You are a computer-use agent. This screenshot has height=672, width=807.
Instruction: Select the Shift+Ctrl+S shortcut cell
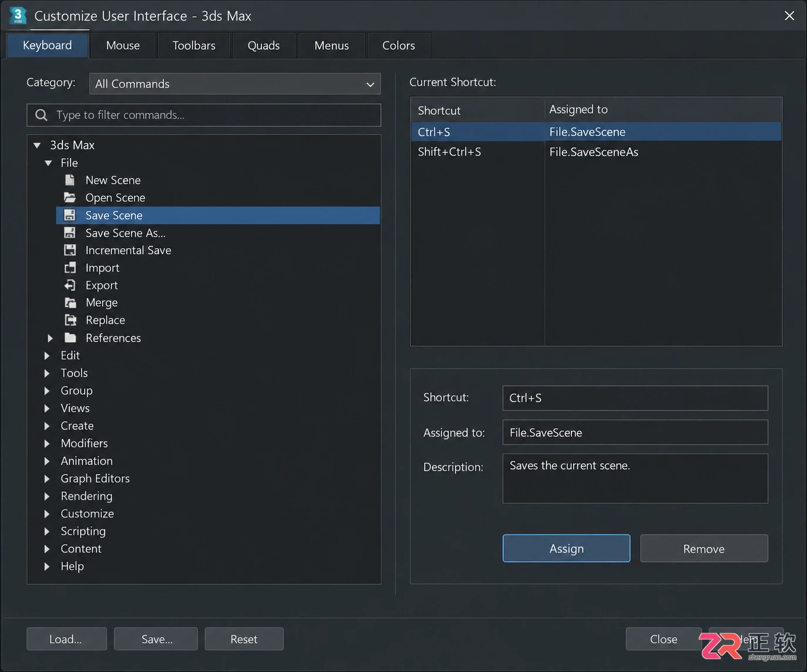(478, 152)
